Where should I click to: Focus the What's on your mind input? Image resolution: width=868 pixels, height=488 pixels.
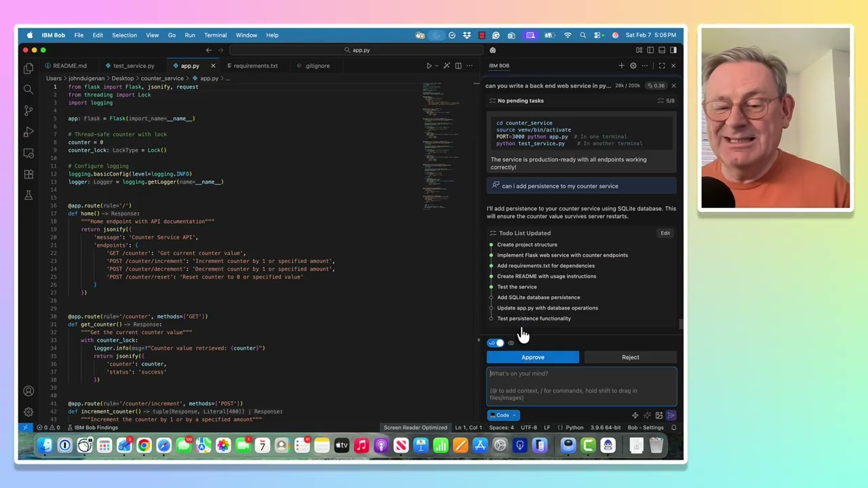click(x=582, y=386)
